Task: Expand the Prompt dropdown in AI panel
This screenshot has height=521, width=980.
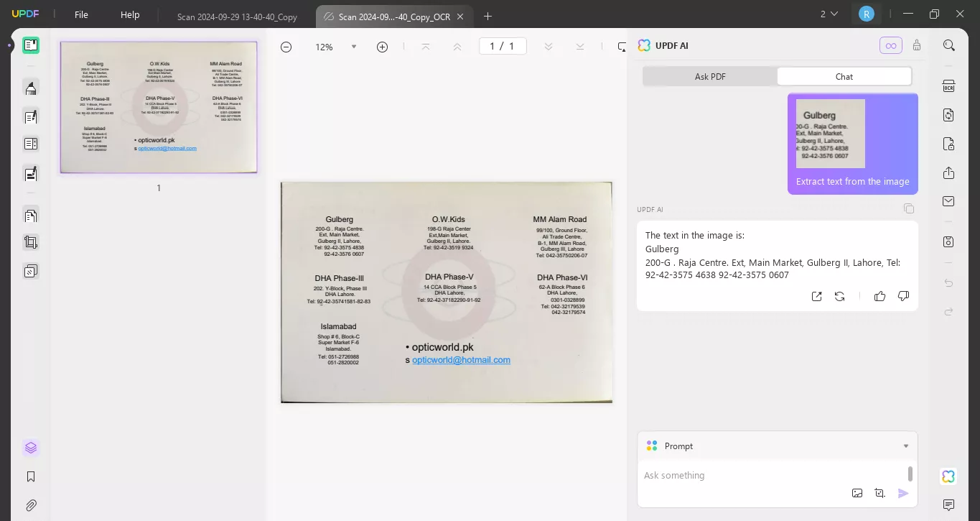Action: tap(905, 446)
